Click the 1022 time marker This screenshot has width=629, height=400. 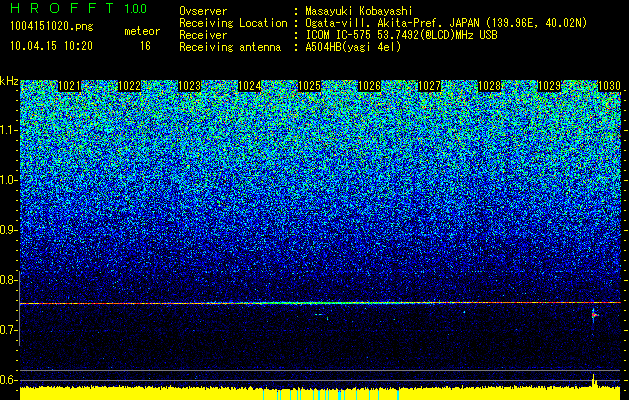click(130, 86)
